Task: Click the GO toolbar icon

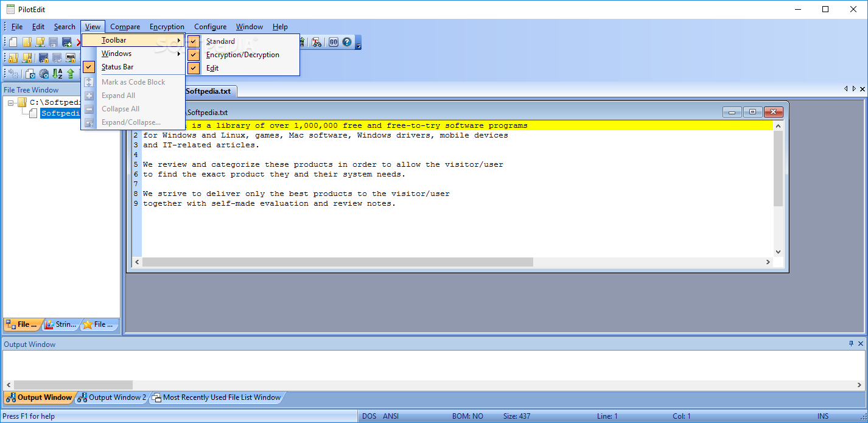Action: pyautogui.click(x=334, y=42)
